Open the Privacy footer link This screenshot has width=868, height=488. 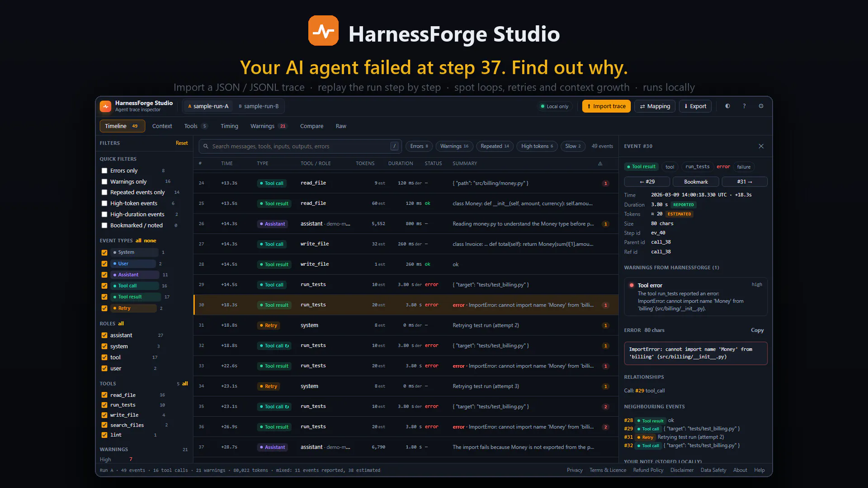tap(575, 470)
